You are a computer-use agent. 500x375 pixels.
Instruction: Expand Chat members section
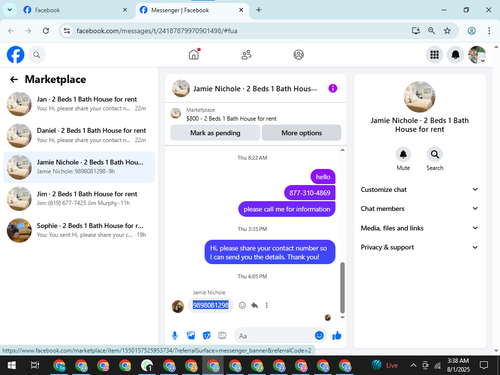(x=419, y=209)
